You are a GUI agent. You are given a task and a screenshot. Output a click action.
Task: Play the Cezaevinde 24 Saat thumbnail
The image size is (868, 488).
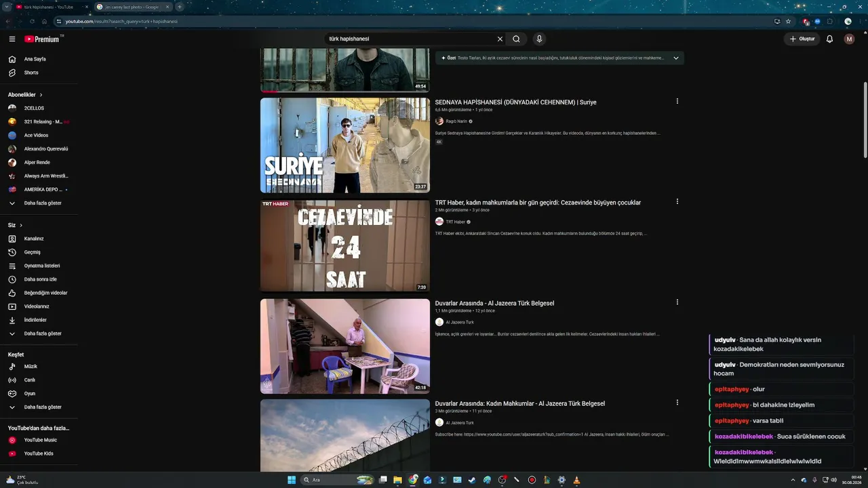[x=345, y=245]
